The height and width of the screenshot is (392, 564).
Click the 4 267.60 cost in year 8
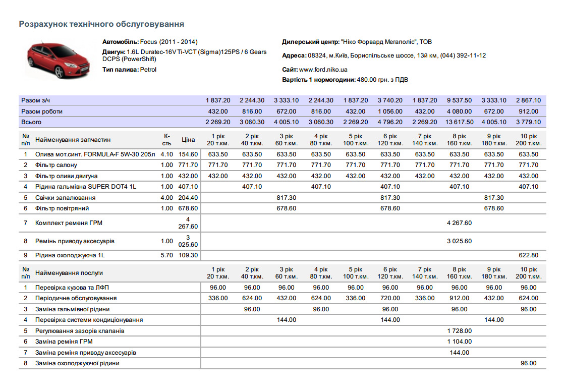(459, 223)
